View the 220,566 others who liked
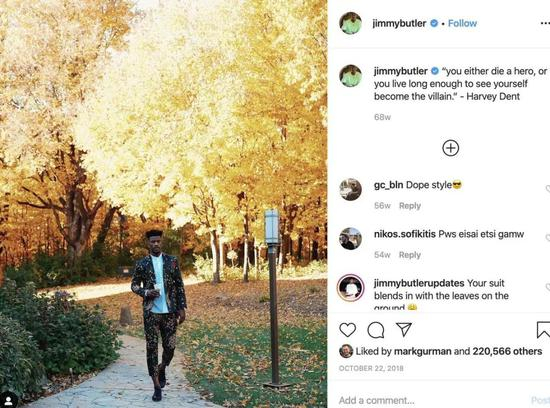This screenshot has width=550, height=408. click(507, 351)
